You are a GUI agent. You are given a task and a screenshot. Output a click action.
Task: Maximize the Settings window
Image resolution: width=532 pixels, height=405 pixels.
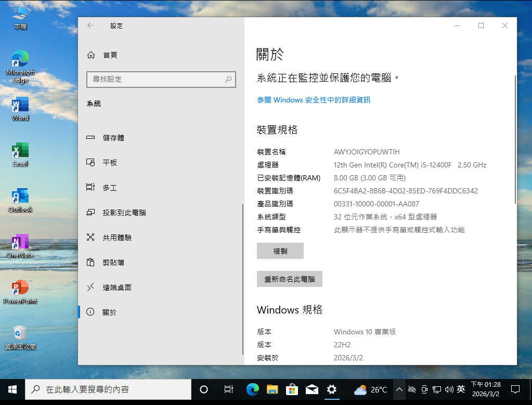(481, 25)
